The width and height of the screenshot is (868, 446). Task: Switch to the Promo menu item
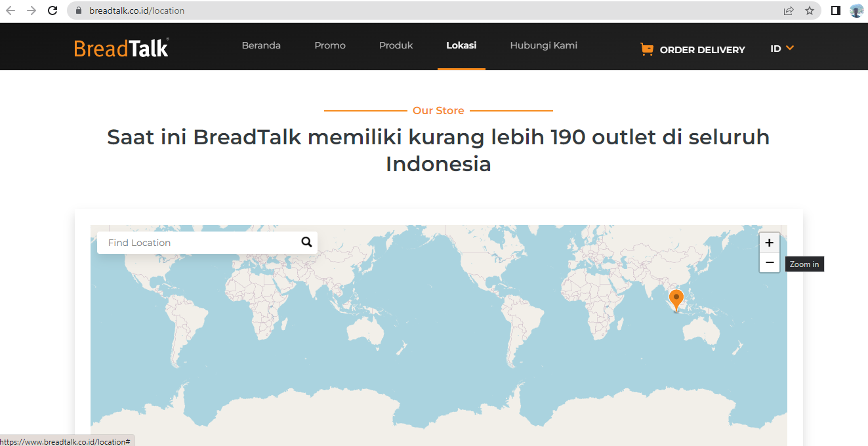pyautogui.click(x=330, y=45)
